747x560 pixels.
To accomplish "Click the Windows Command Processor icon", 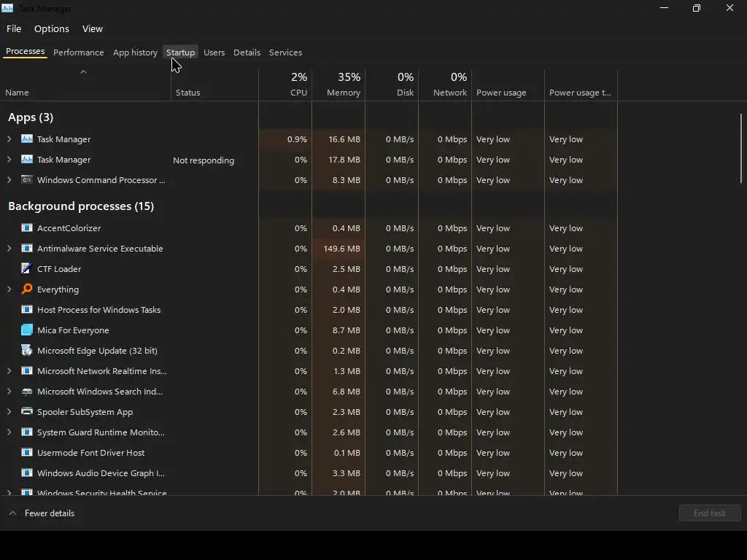I will [27, 180].
